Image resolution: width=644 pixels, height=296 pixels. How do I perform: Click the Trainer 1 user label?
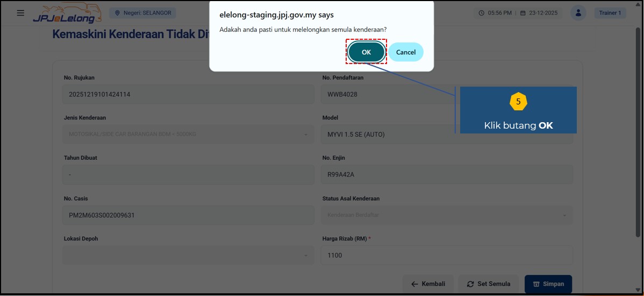tap(610, 13)
